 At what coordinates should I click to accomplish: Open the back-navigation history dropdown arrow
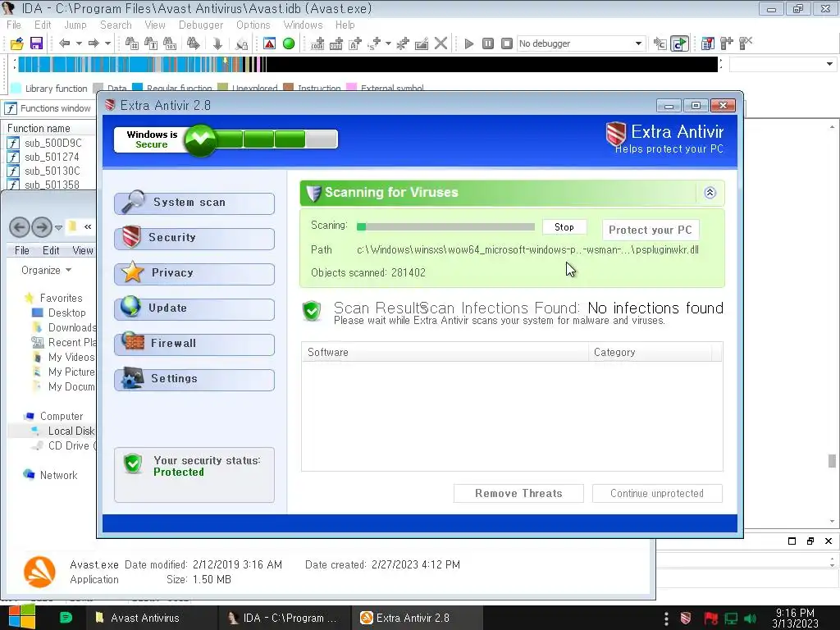point(79,43)
